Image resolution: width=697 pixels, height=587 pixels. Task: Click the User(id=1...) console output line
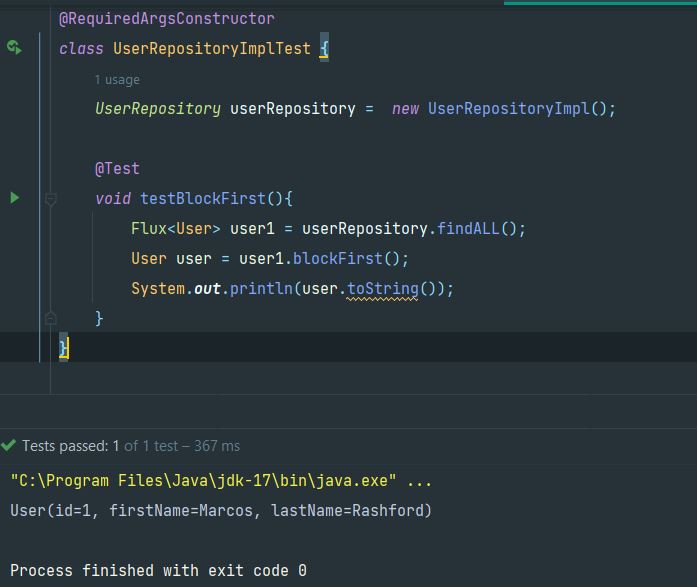click(221, 511)
